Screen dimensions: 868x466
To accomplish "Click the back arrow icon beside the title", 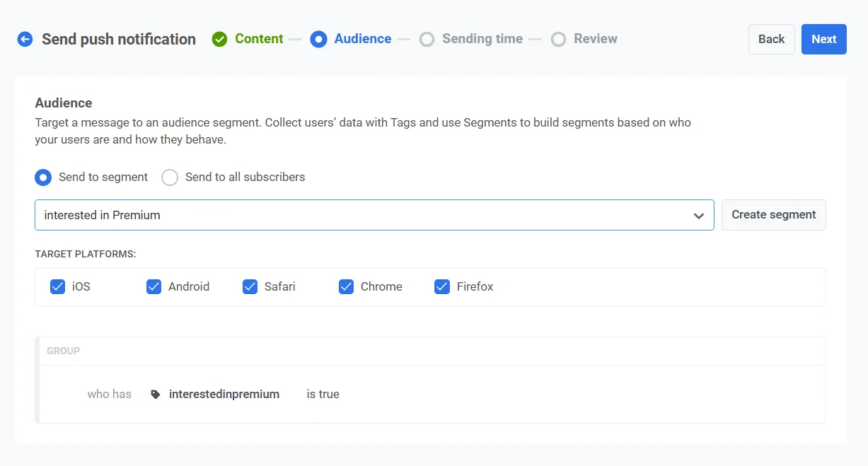I will (25, 40).
